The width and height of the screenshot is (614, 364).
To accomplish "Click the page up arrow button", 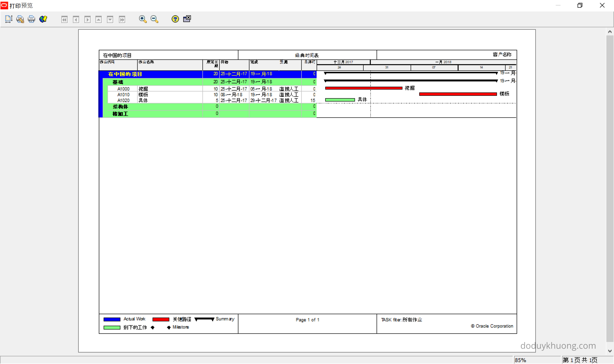I will pos(99,19).
